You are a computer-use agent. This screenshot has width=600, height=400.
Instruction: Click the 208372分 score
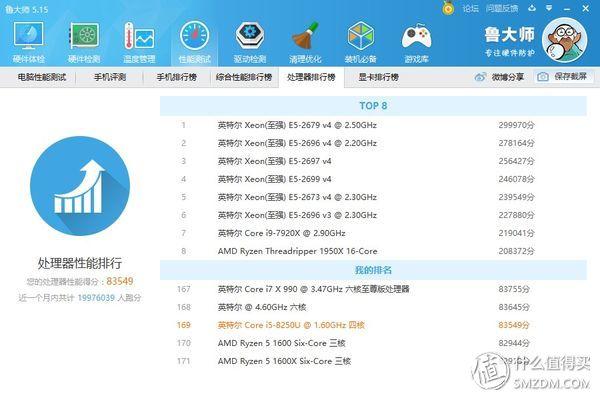[516, 251]
